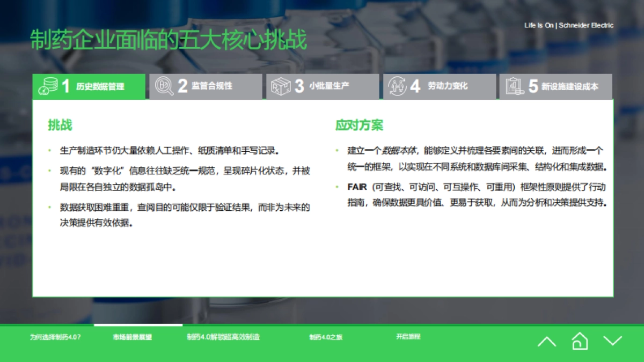Open the 小批量生产 tab
This screenshot has width=644, height=362.
[322, 86]
